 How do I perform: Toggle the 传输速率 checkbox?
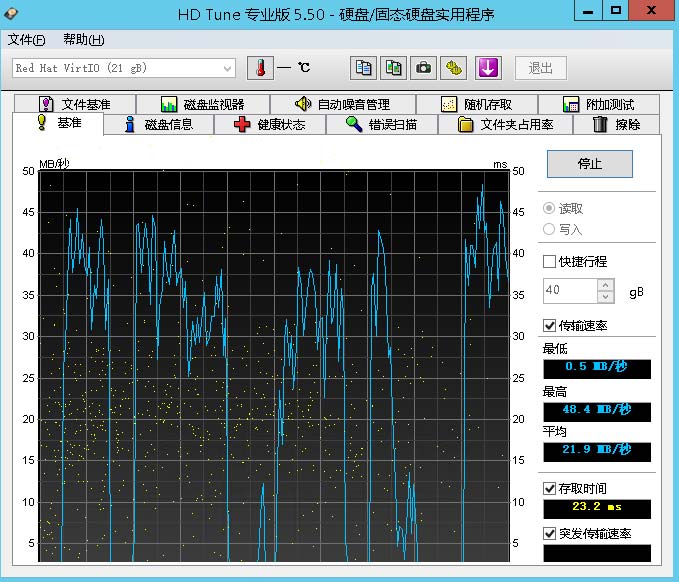click(549, 326)
